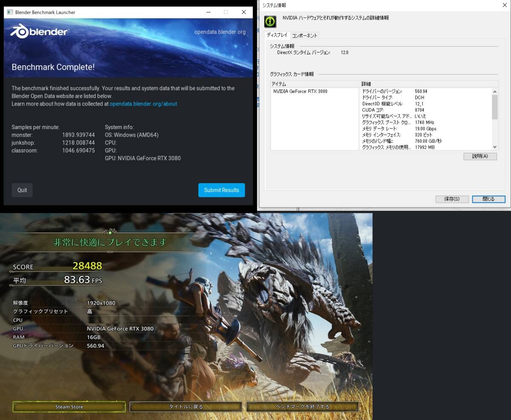The height and width of the screenshot is (420, 511).
Task: Click the 1920x1080 resolution value
Action: point(101,303)
